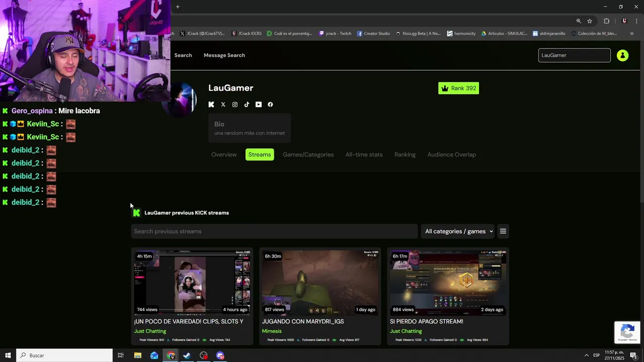644x362 pixels.
Task: Click the Windows Buscar search box
Action: 64,355
